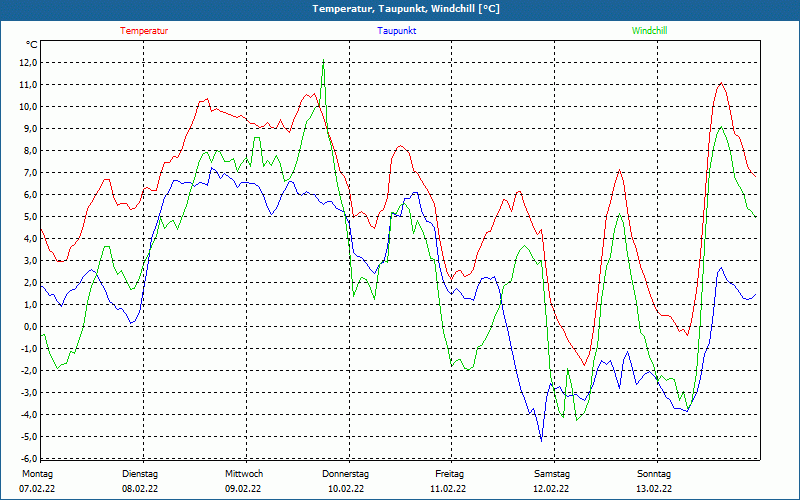
Task: Click the 10,0 y-axis value
Action: click(x=28, y=107)
